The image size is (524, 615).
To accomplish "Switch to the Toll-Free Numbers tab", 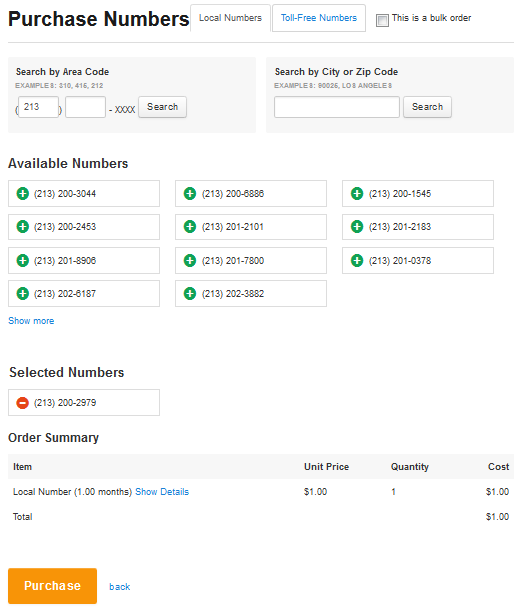I will [319, 18].
